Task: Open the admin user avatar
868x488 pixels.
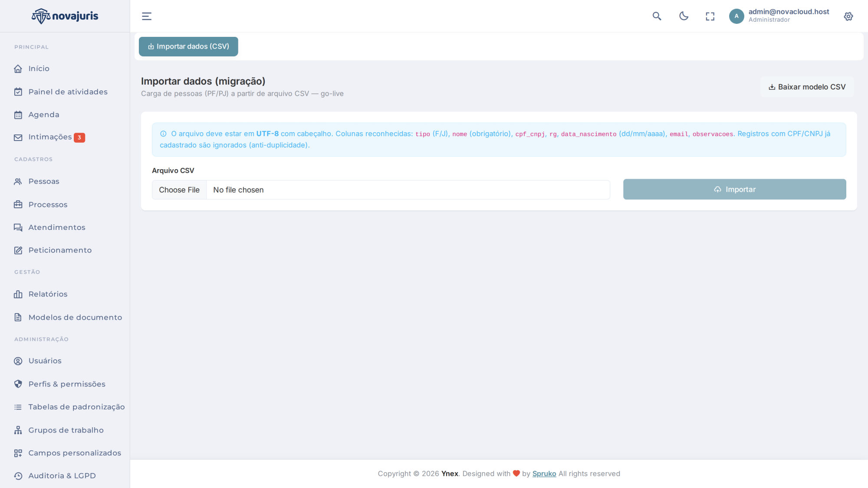Action: click(736, 16)
